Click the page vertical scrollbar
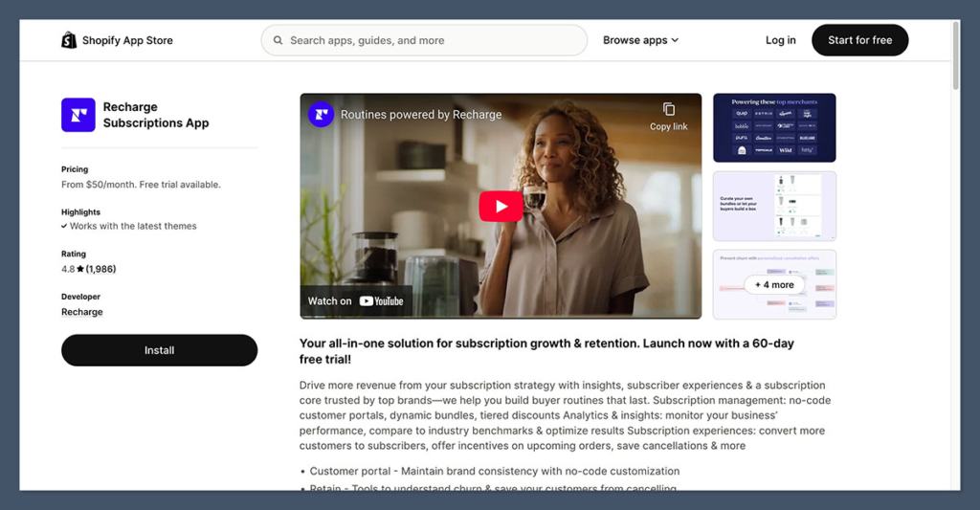This screenshot has width=980, height=510. (x=955, y=57)
